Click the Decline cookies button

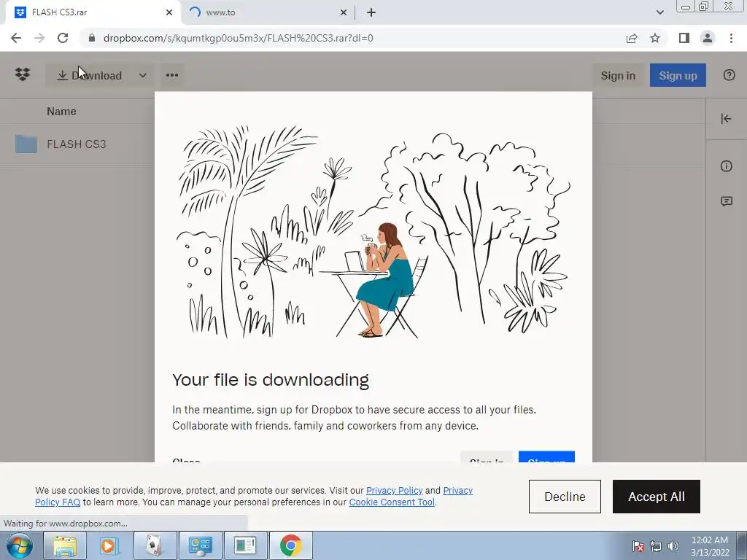click(565, 497)
